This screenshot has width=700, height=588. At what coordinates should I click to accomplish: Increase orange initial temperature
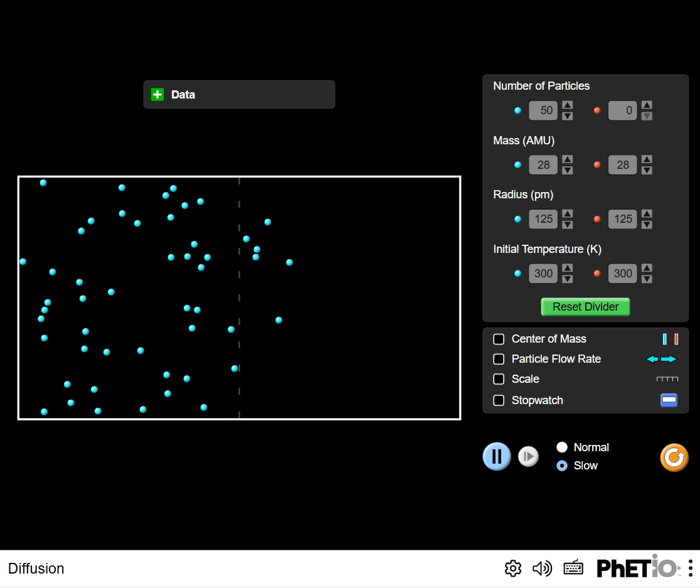pyautogui.click(x=647, y=269)
